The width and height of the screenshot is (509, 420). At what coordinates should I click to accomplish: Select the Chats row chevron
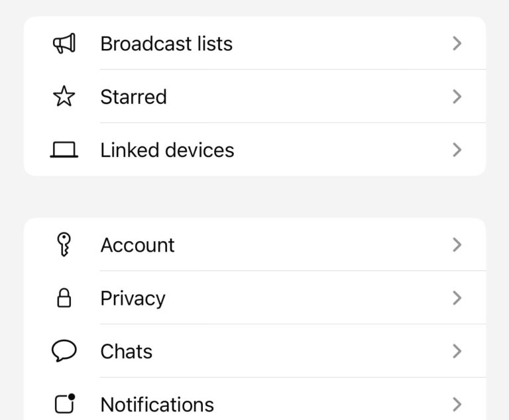click(x=457, y=351)
